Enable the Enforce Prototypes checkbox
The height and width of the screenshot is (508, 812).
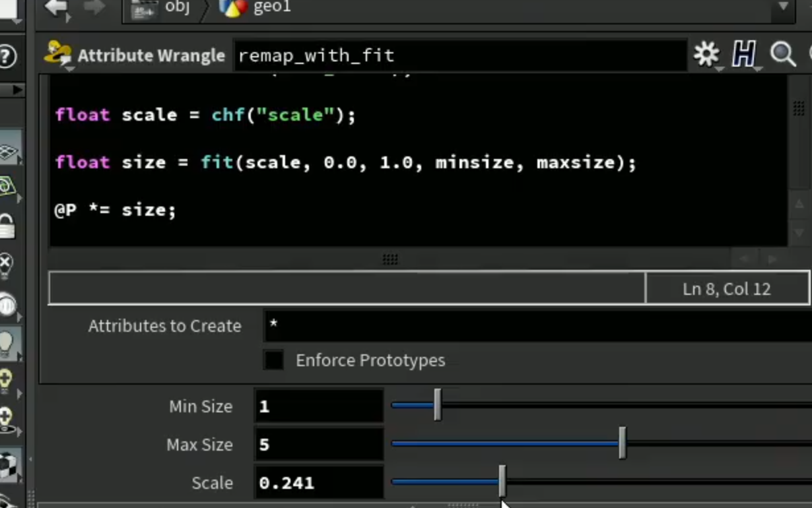pos(273,360)
